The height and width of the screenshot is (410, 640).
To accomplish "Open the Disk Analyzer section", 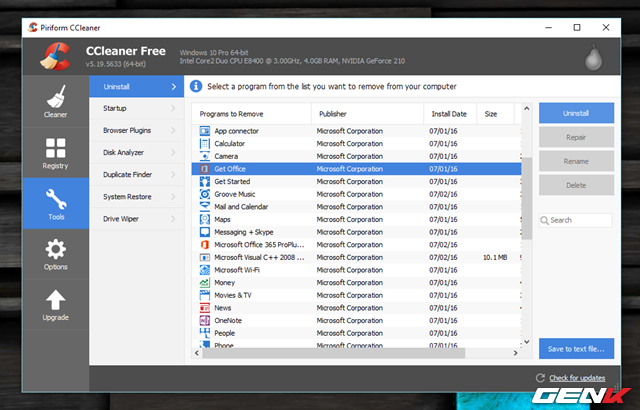I will click(x=136, y=152).
